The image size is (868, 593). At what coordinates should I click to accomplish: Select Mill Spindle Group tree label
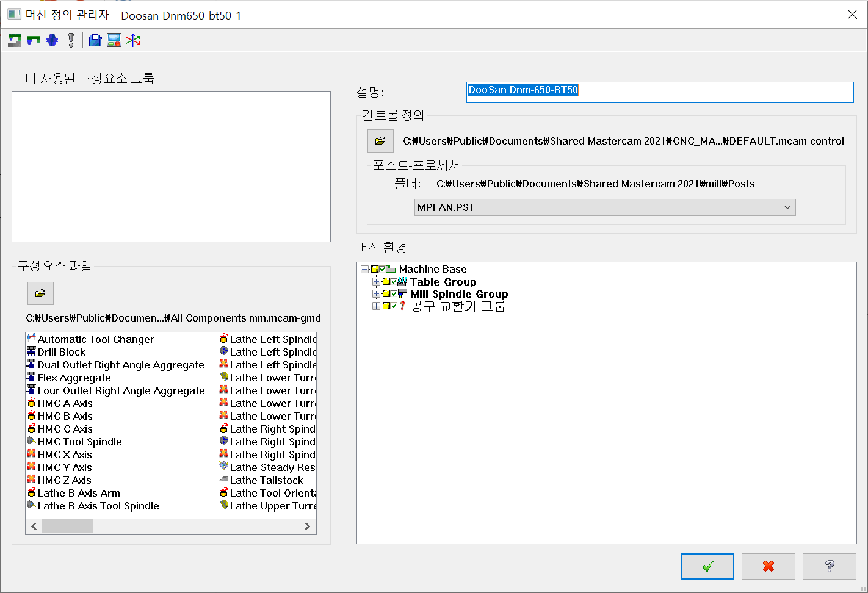click(459, 294)
